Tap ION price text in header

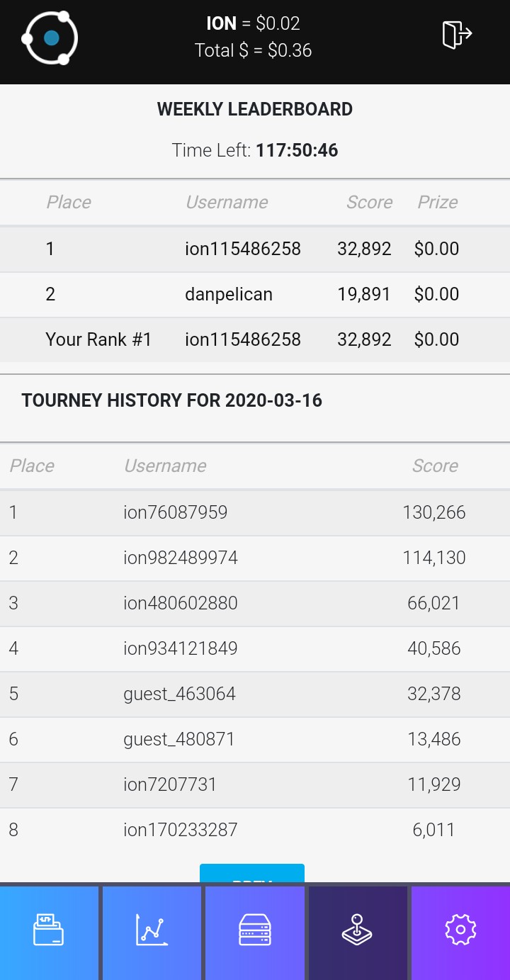point(253,23)
